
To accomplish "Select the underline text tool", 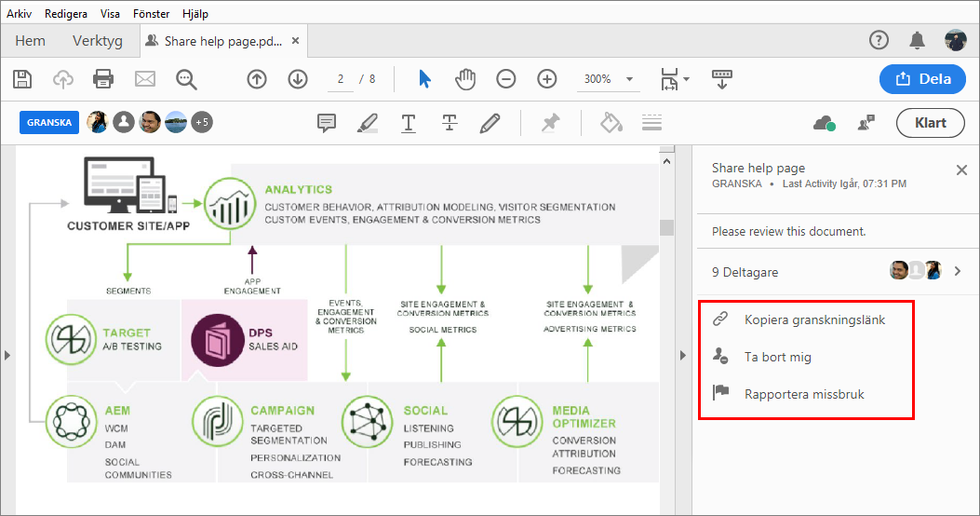I will (x=409, y=123).
